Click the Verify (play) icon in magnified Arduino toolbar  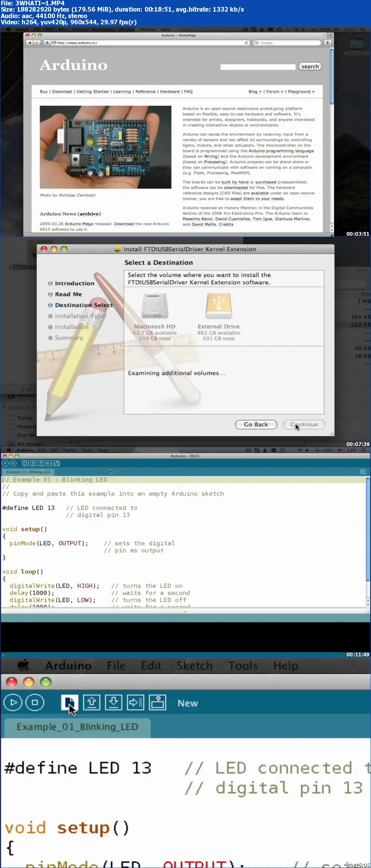pyautogui.click(x=13, y=702)
